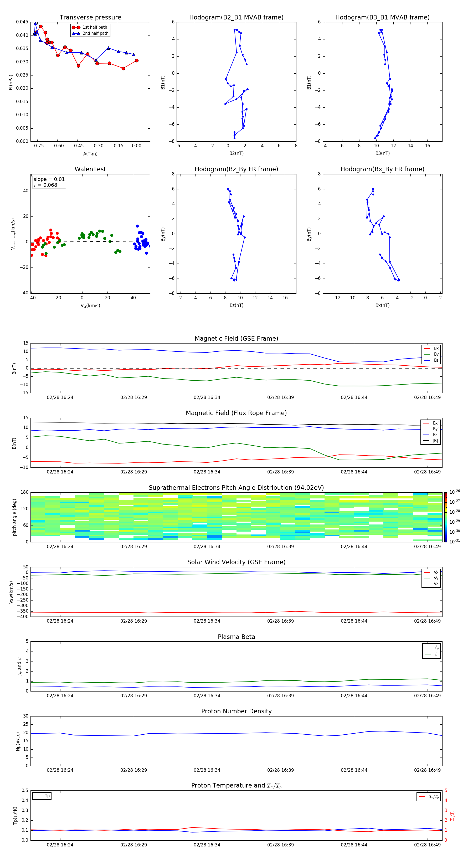473x868 pixels.
Task: Click the blue '2nd half path' legend marker
Action: [x=76, y=33]
